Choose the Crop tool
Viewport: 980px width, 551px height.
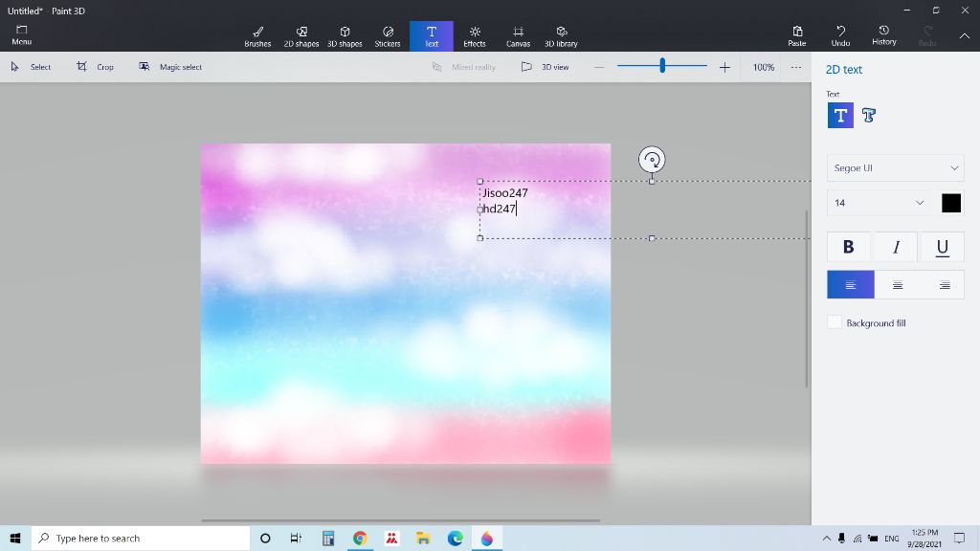(x=95, y=67)
